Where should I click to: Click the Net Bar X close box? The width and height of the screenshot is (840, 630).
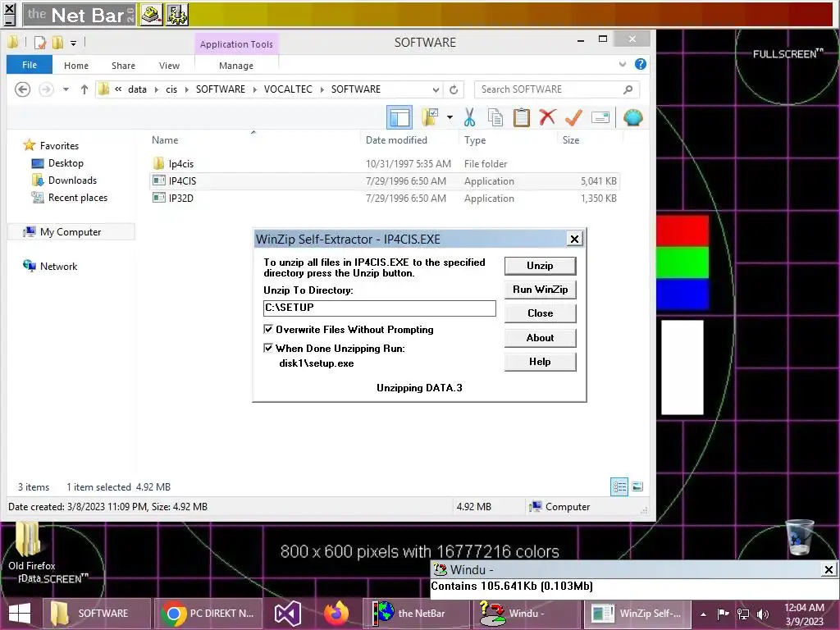[x=9, y=8]
